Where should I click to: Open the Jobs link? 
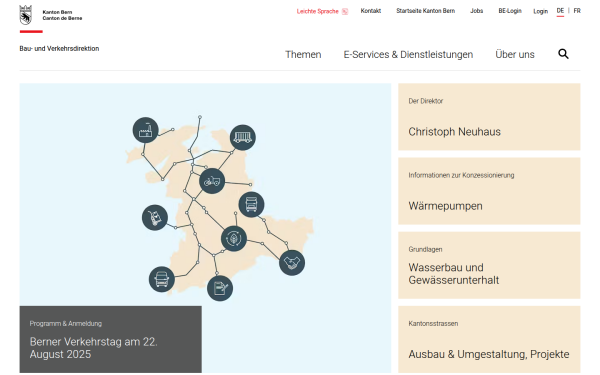[476, 11]
